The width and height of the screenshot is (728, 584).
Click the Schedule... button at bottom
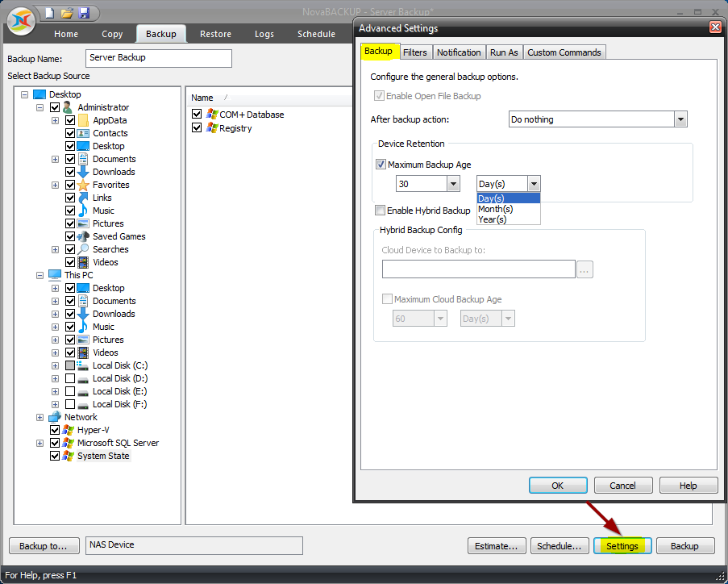560,546
